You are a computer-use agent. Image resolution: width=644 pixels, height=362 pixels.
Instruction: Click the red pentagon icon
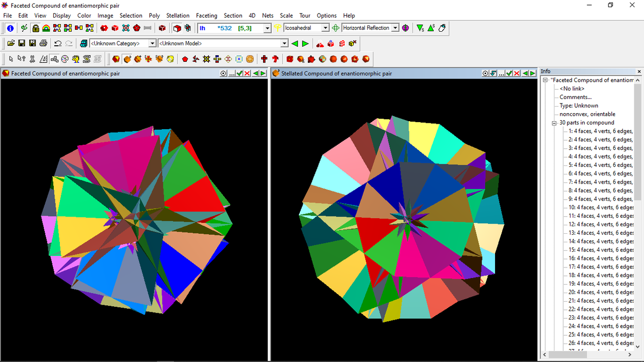click(185, 59)
